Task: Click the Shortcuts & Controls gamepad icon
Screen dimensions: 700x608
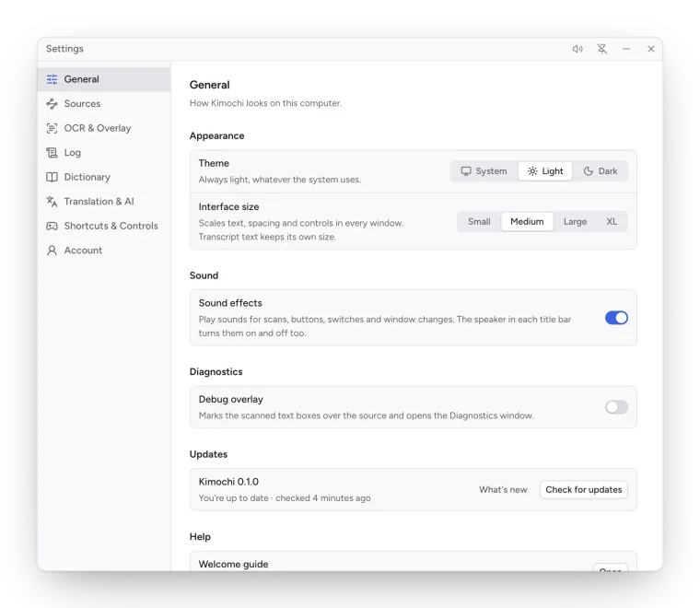Action: pyautogui.click(x=52, y=226)
